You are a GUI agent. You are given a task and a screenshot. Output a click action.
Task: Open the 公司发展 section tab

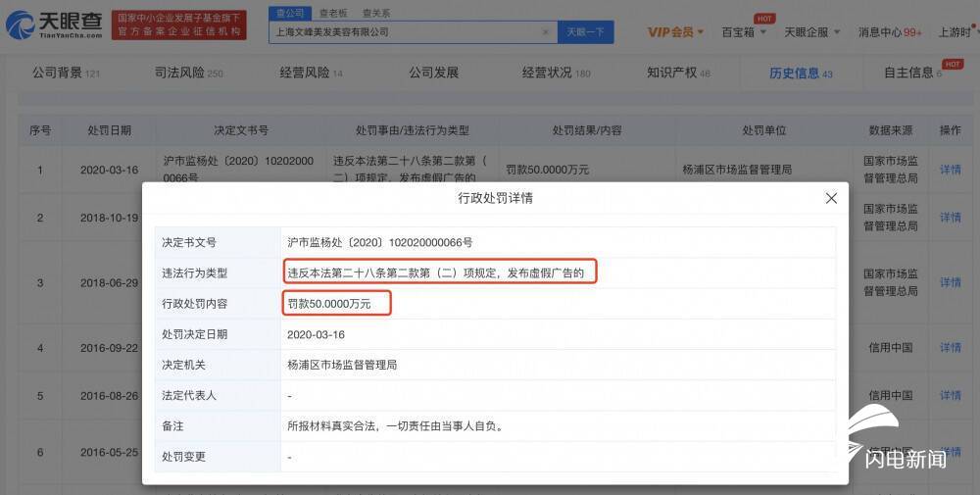pyautogui.click(x=434, y=74)
